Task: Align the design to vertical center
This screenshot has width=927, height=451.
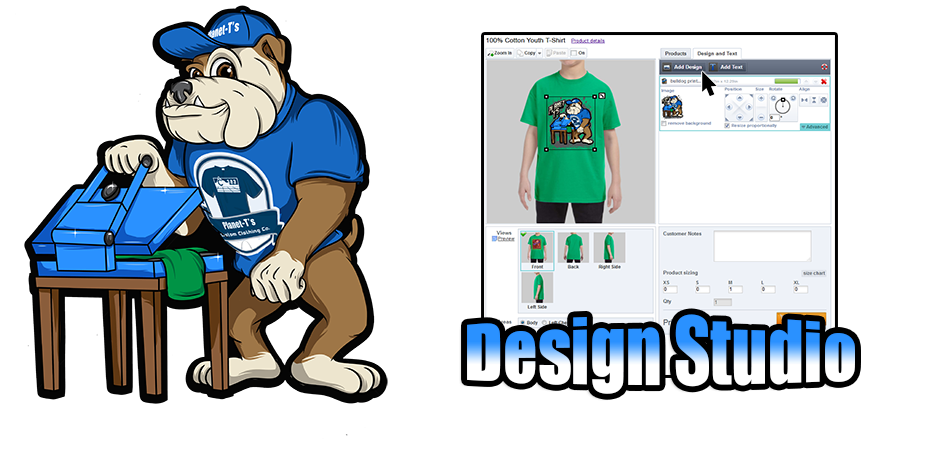Action: click(x=814, y=100)
